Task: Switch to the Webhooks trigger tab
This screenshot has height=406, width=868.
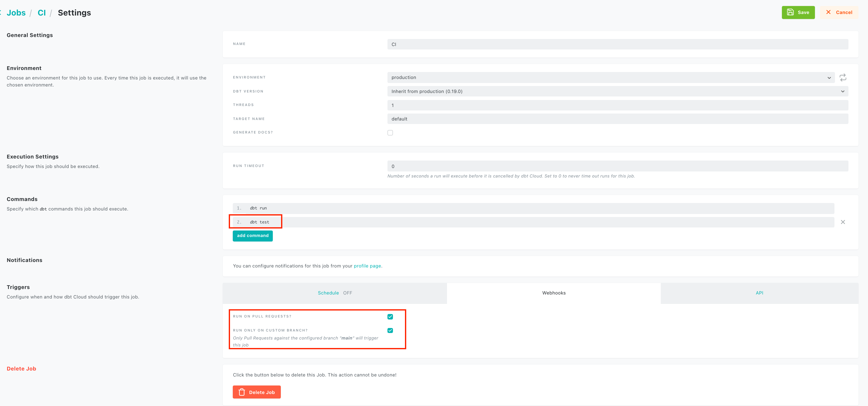Action: 554,292
